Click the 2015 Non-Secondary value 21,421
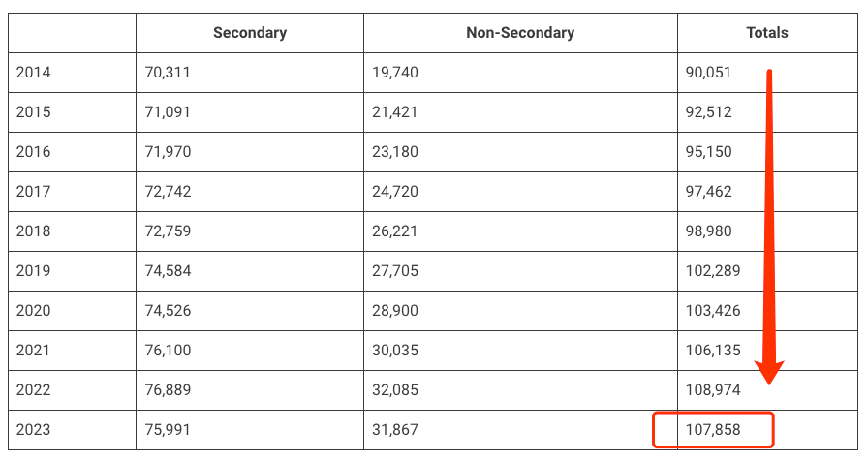Image resolution: width=868 pixels, height=461 pixels. (x=394, y=111)
